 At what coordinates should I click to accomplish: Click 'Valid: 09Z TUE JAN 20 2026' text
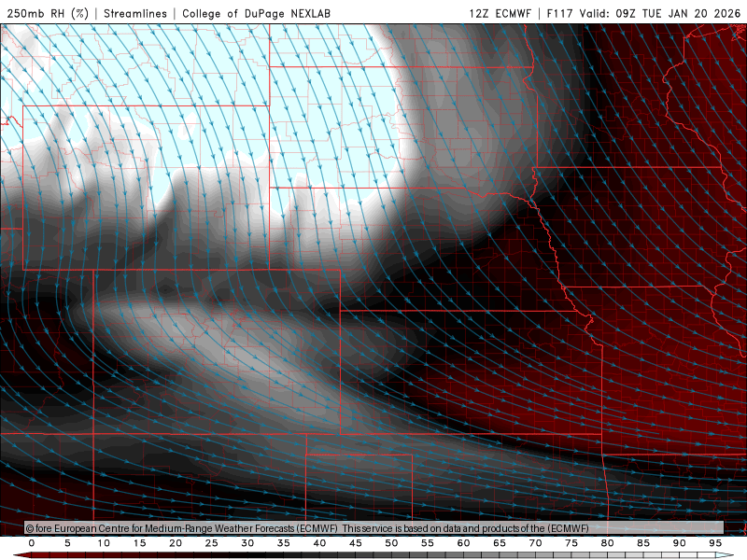click(x=660, y=13)
